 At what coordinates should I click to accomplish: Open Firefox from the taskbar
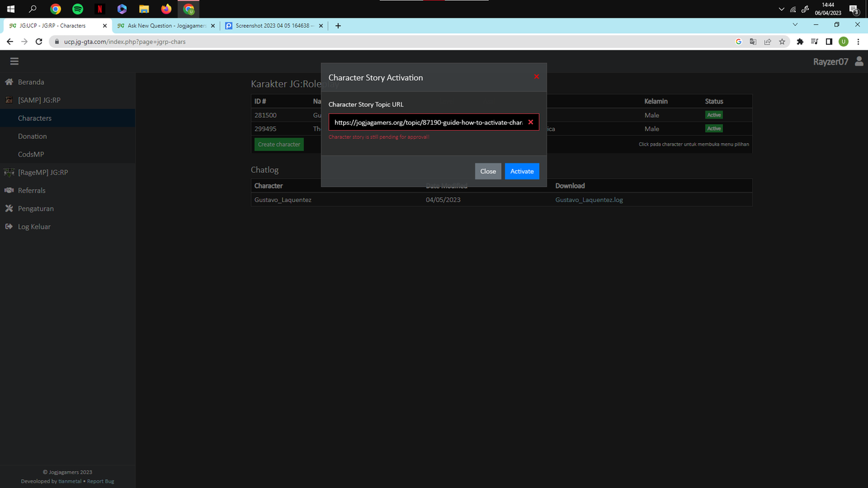click(166, 9)
